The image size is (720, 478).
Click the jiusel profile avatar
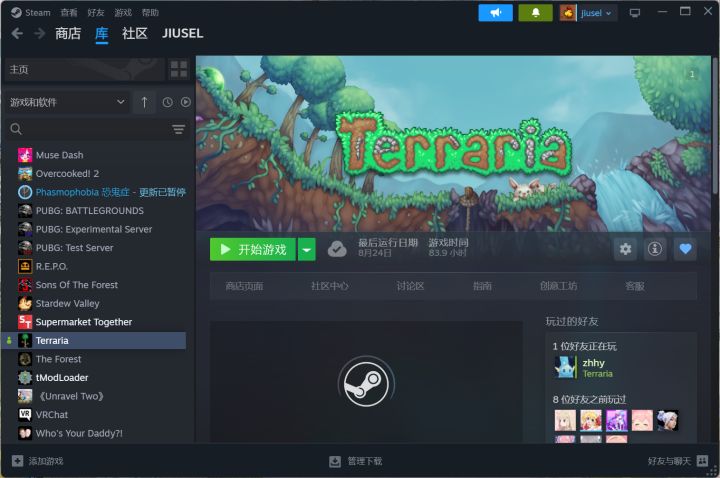coord(568,13)
